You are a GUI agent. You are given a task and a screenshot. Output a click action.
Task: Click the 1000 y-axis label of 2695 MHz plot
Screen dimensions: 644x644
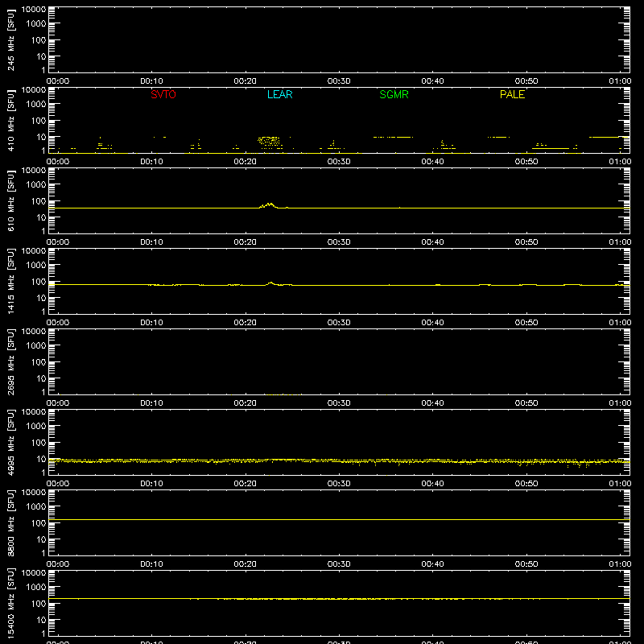tap(36, 346)
